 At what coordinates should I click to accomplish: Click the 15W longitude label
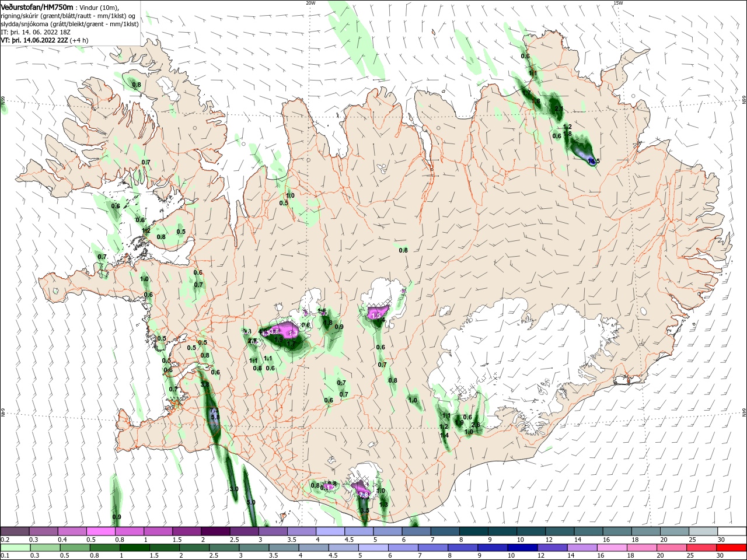click(x=617, y=3)
